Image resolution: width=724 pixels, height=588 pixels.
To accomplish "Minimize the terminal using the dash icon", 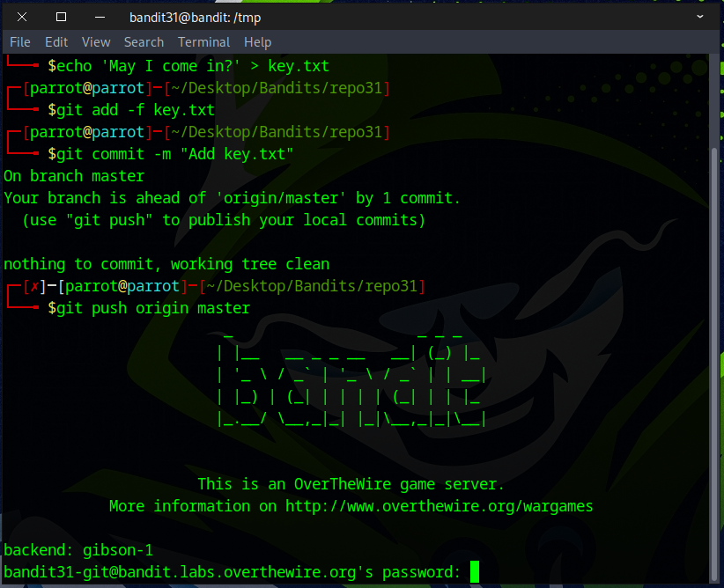I will (x=100, y=17).
